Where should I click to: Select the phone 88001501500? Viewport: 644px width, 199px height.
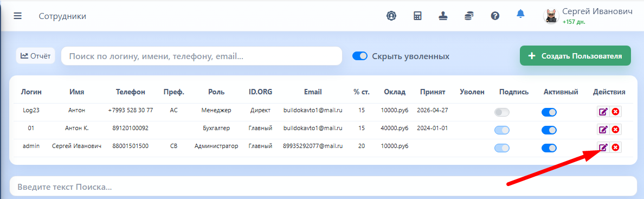coord(131,146)
